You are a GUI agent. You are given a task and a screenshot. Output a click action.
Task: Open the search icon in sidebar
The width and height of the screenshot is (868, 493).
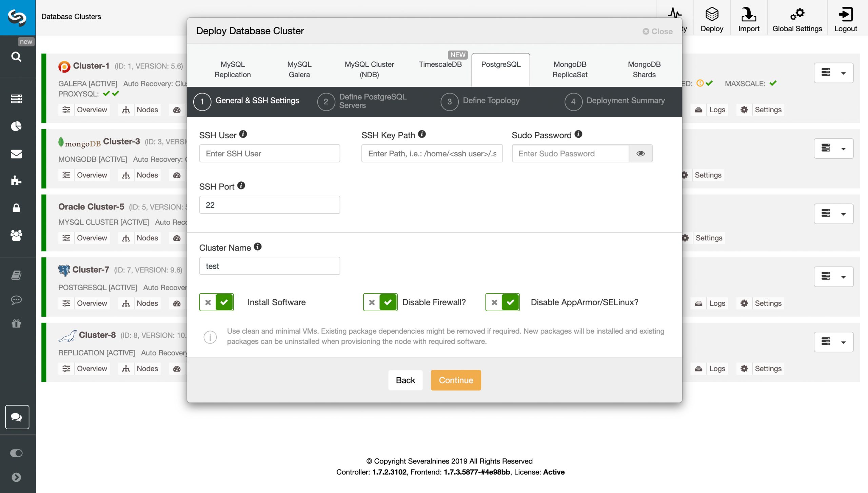[x=16, y=56]
